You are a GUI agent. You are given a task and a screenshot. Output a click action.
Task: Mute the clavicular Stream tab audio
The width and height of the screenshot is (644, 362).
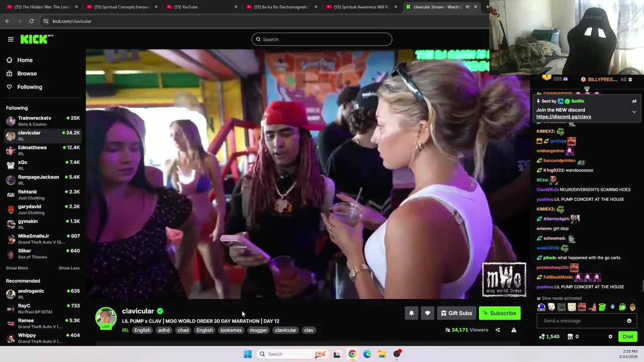click(x=467, y=7)
